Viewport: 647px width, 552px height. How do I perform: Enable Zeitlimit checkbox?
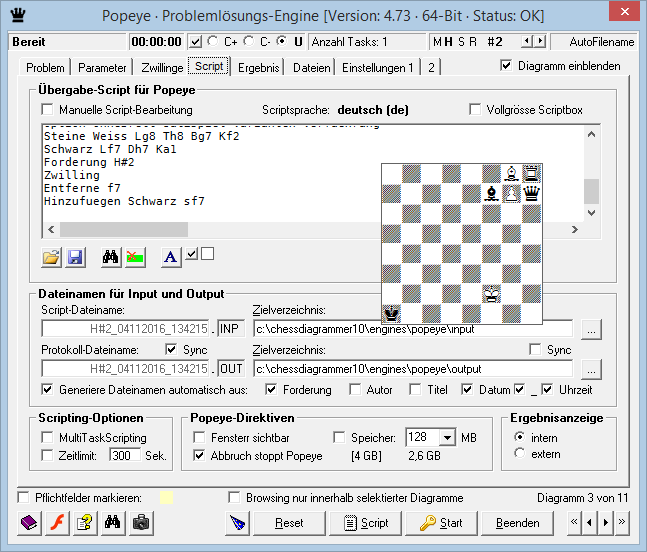point(47,455)
